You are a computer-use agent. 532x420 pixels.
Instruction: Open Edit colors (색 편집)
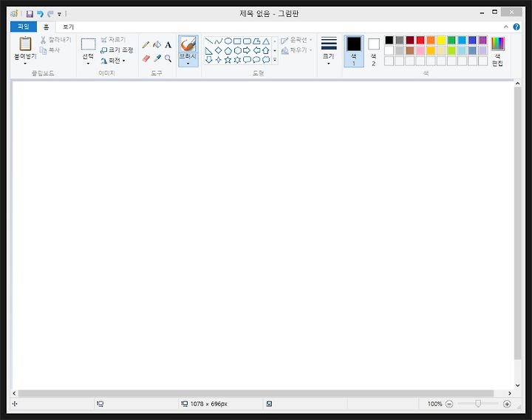click(x=498, y=52)
